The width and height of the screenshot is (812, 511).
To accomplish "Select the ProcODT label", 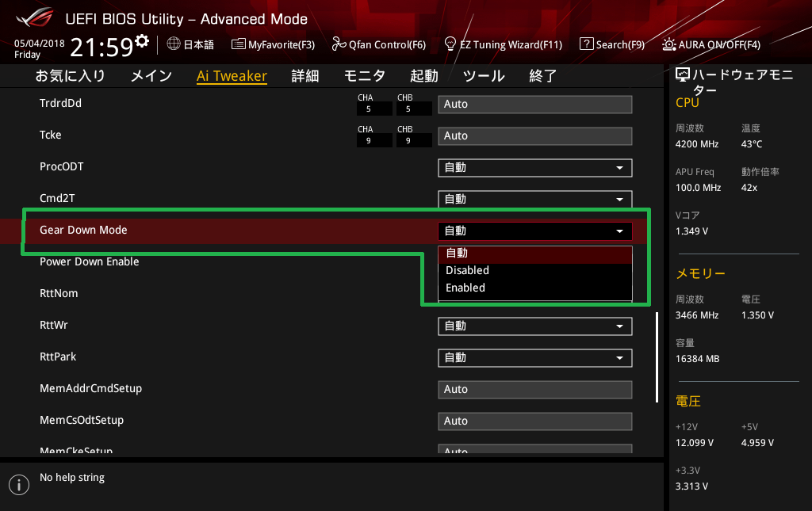I will pyautogui.click(x=62, y=166).
